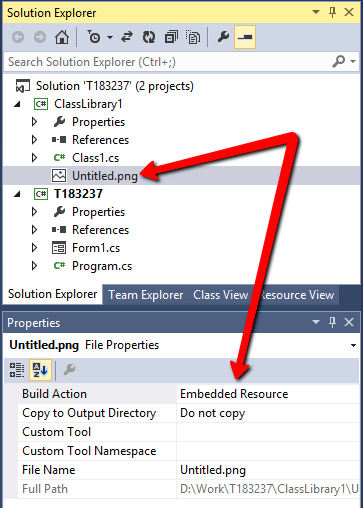Open Solution Explorer window position dropdown
Image resolution: width=363 pixels, height=508 pixels.
pyautogui.click(x=315, y=12)
